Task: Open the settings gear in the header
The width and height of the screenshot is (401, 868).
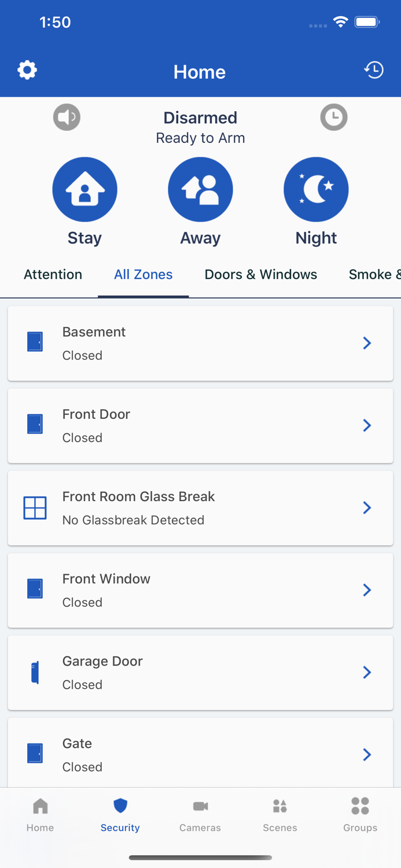Action: [27, 70]
